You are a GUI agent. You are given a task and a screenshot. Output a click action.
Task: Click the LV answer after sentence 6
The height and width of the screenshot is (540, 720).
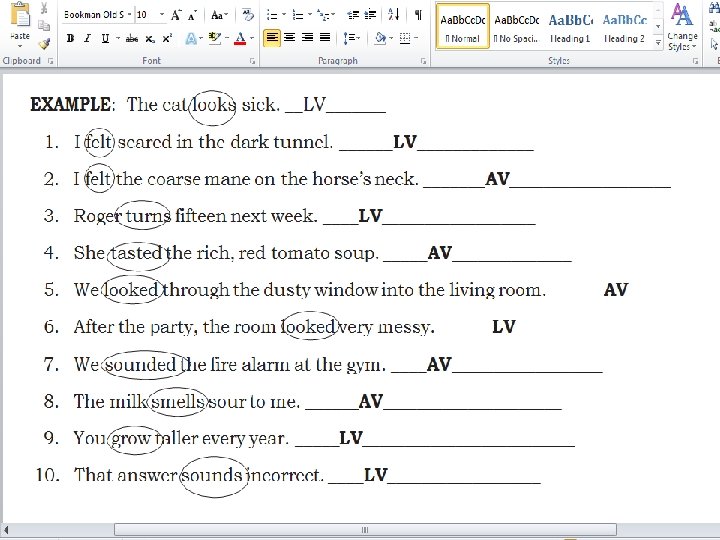[504, 326]
